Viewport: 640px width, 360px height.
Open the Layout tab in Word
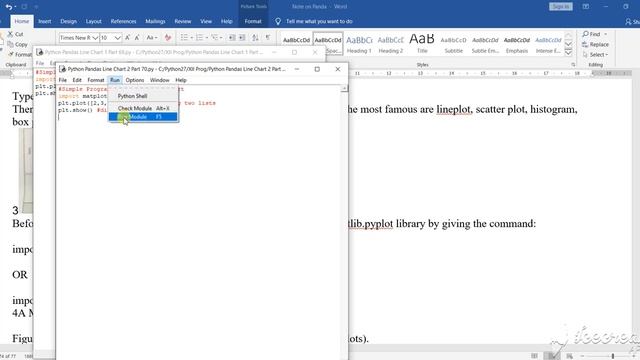(x=93, y=21)
